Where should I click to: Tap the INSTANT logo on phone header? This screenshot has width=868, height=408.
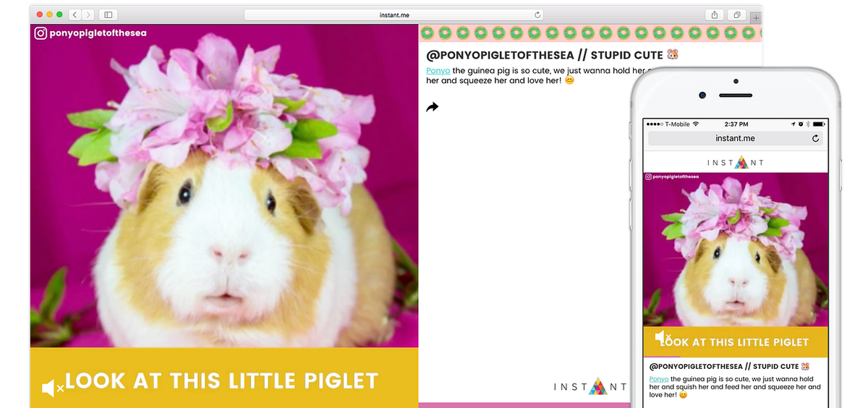tap(736, 163)
